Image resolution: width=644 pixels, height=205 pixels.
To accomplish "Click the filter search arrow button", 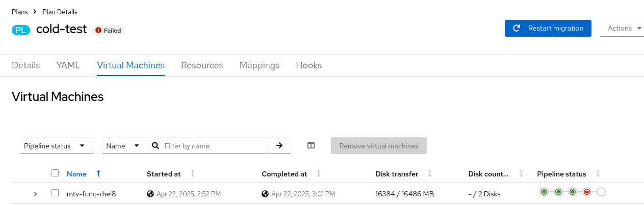I will point(279,146).
